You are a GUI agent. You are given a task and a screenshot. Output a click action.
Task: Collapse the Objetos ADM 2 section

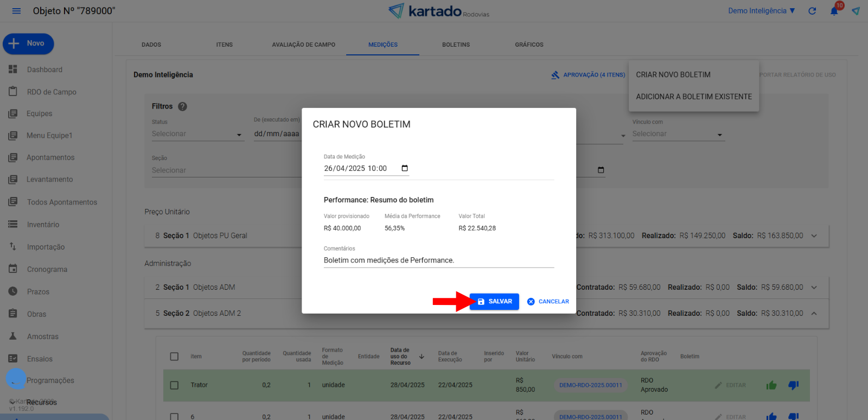pyautogui.click(x=814, y=313)
